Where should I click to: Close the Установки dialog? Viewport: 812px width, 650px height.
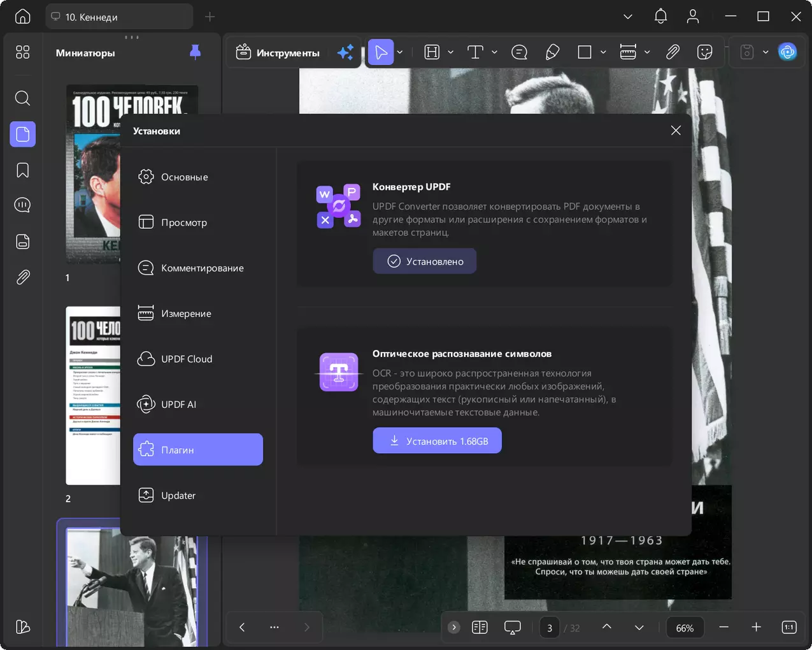pos(676,130)
